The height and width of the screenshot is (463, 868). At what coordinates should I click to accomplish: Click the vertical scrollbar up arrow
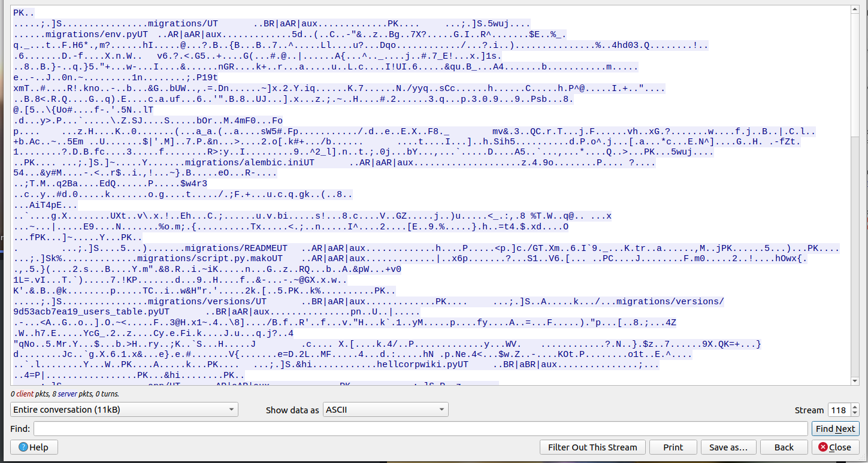(855, 10)
